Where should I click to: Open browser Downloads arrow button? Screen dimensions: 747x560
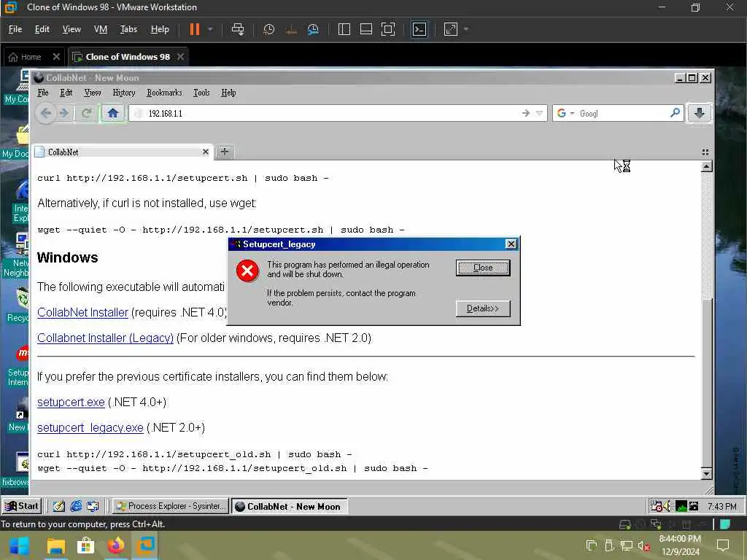point(699,113)
